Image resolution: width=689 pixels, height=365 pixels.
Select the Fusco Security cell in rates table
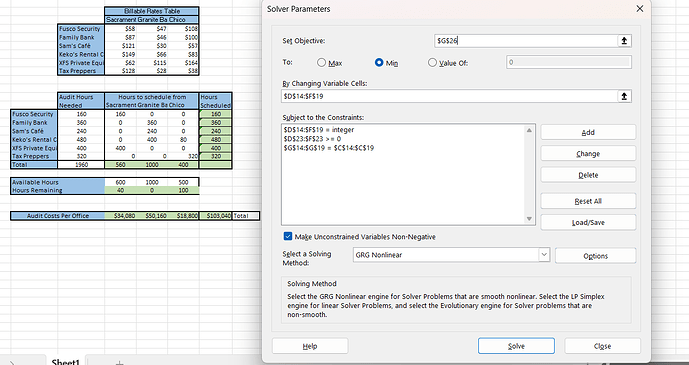(81, 29)
